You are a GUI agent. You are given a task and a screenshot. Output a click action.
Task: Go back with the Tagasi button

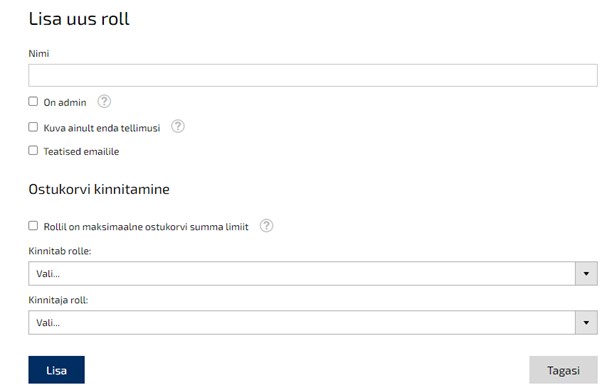[563, 370]
